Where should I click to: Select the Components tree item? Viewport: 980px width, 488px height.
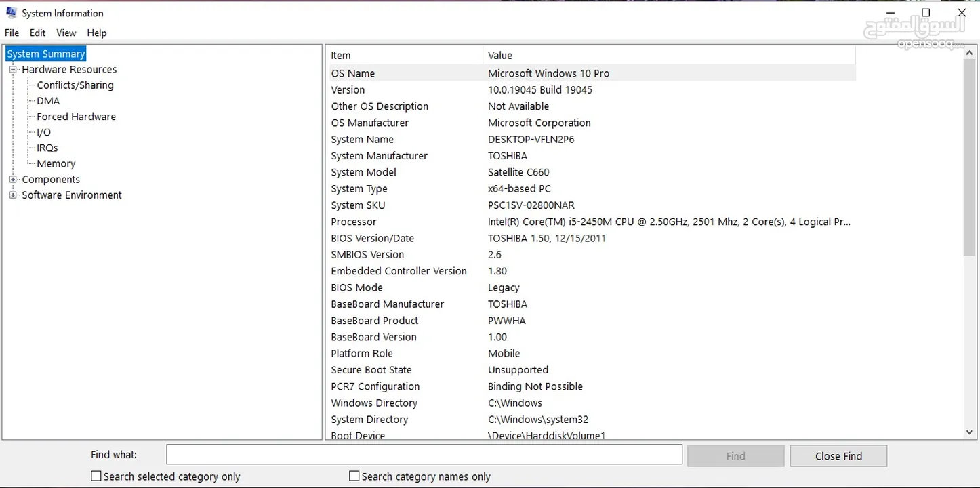click(51, 179)
